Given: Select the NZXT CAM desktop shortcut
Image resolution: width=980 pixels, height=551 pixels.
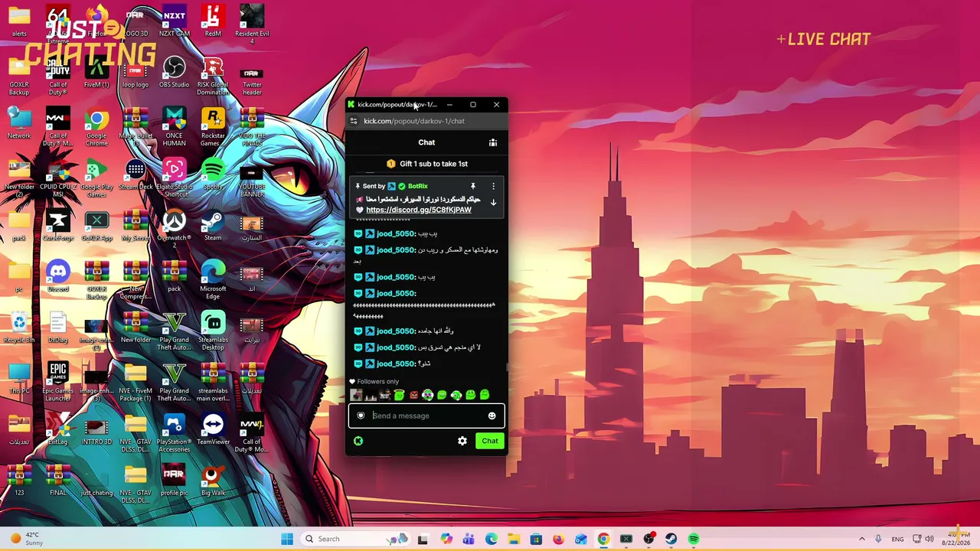Looking at the screenshot, I should tap(175, 22).
